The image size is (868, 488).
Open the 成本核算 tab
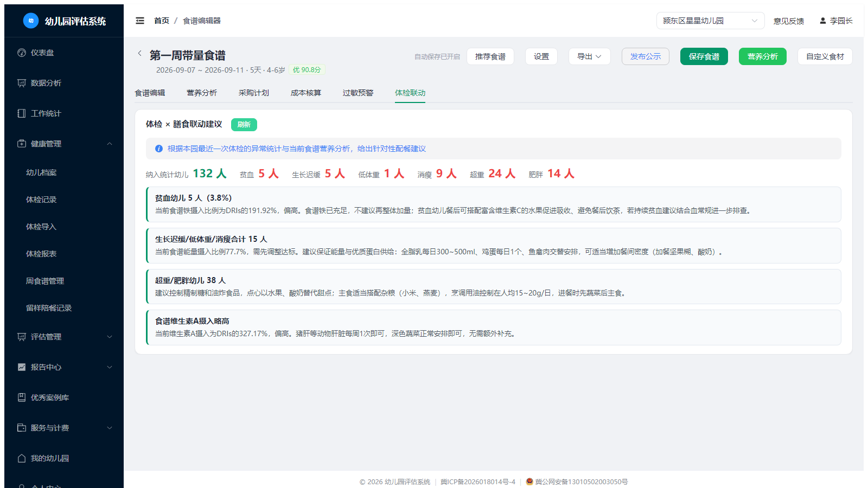306,93
